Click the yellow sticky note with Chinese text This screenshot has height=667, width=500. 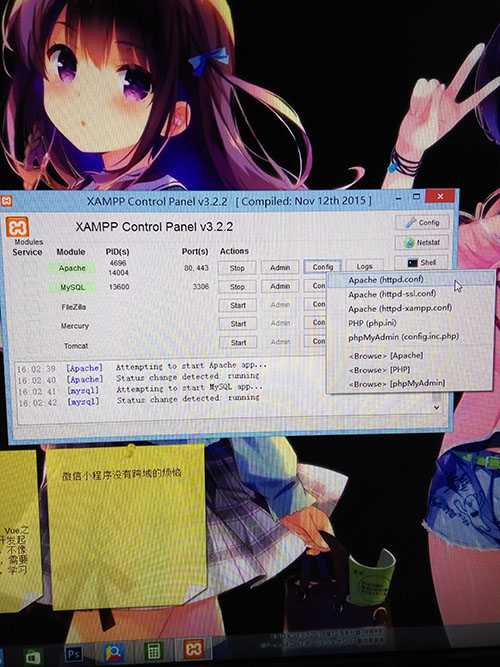click(x=126, y=527)
